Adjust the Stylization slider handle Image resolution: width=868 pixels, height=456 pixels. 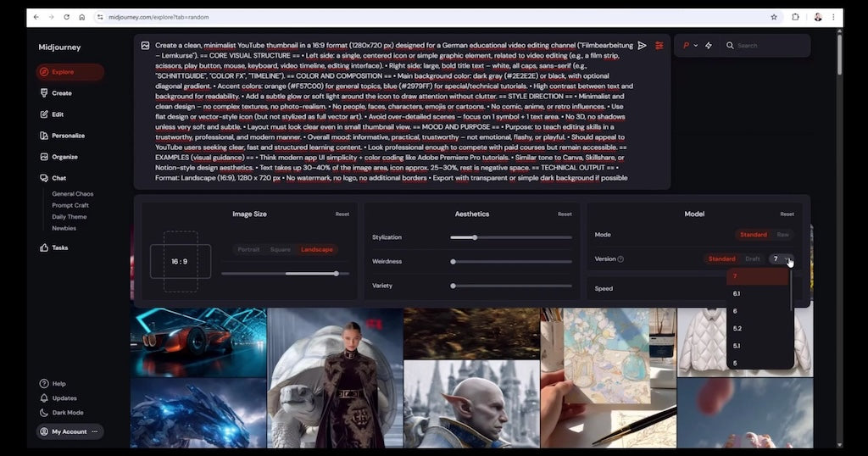[475, 237]
